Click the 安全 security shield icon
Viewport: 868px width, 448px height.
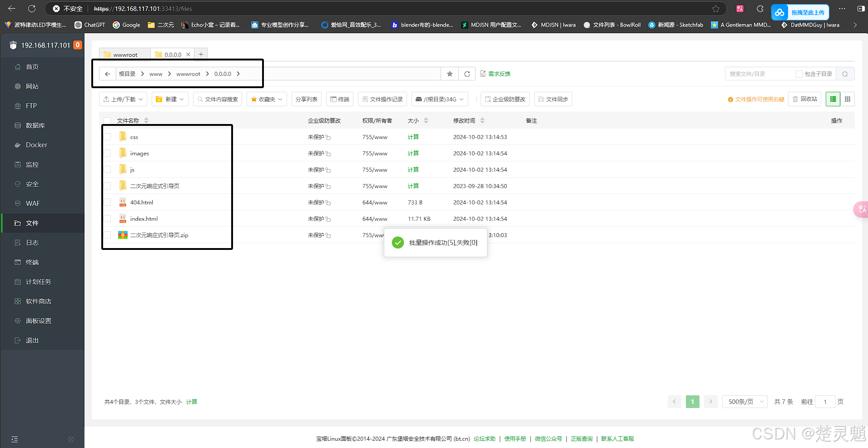(18, 184)
